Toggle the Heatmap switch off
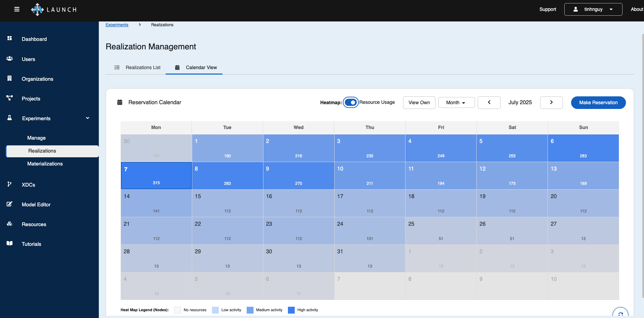Screen dimensions: 644x318 coord(350,102)
